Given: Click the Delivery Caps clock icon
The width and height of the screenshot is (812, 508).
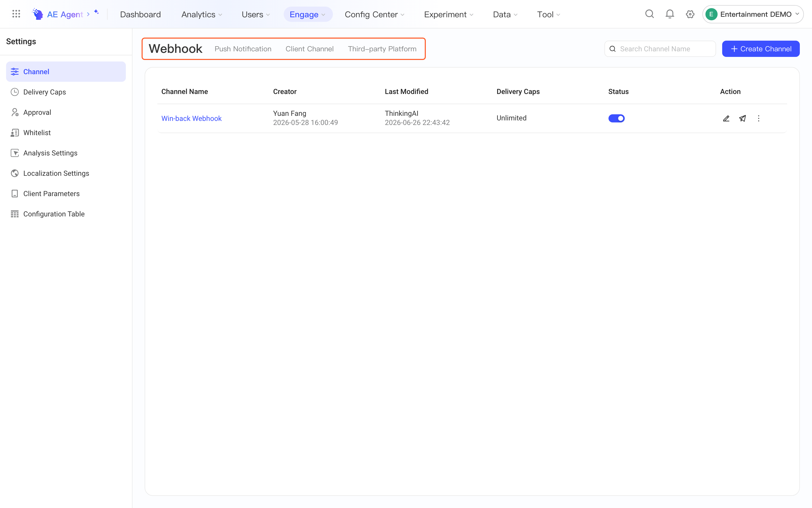Looking at the screenshot, I should (15, 92).
